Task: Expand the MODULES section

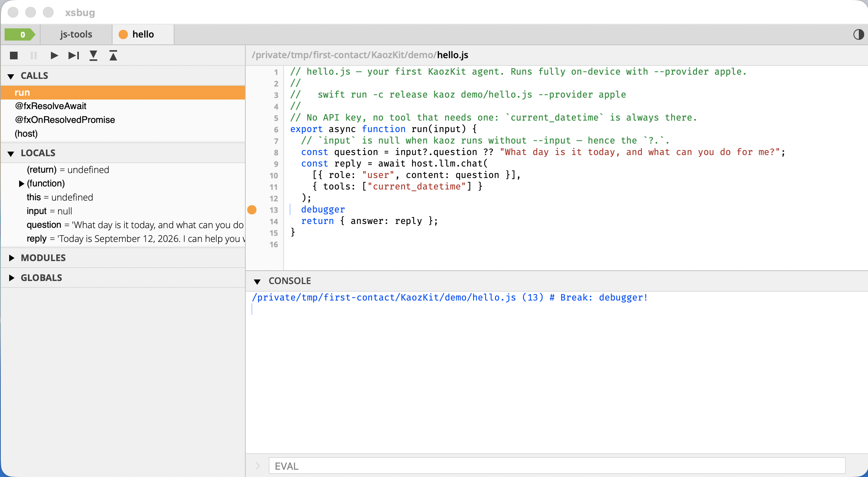Action: (x=11, y=258)
